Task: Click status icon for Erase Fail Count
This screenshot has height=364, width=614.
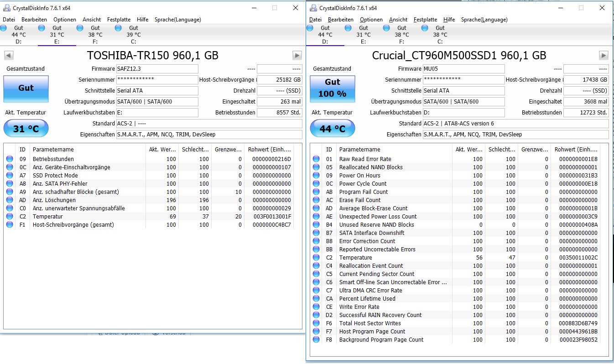Action: point(316,200)
